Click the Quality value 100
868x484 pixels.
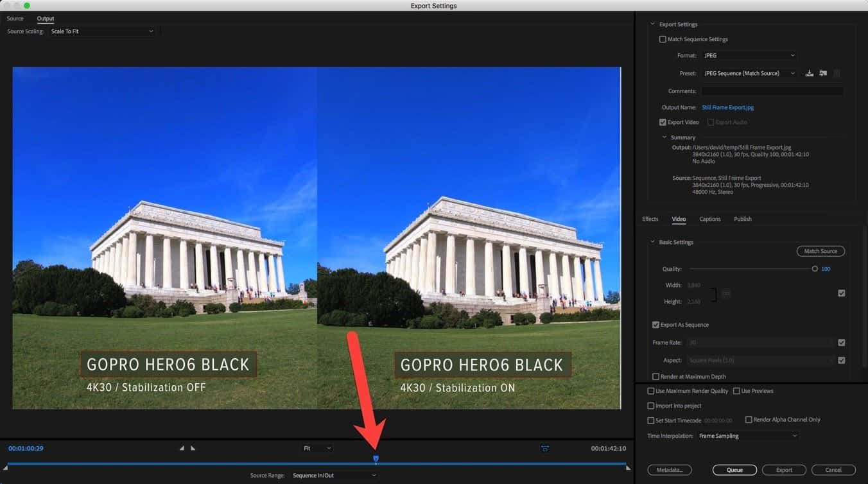826,269
